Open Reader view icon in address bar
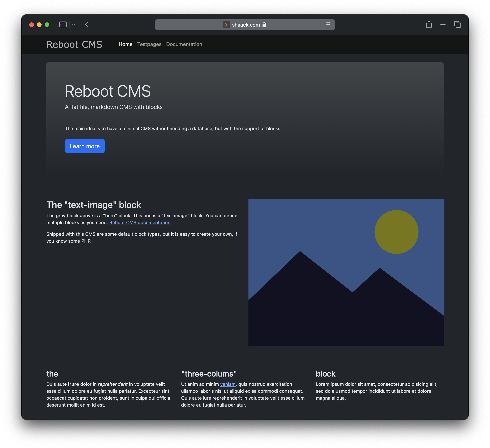This screenshot has height=448, width=490. click(x=328, y=25)
